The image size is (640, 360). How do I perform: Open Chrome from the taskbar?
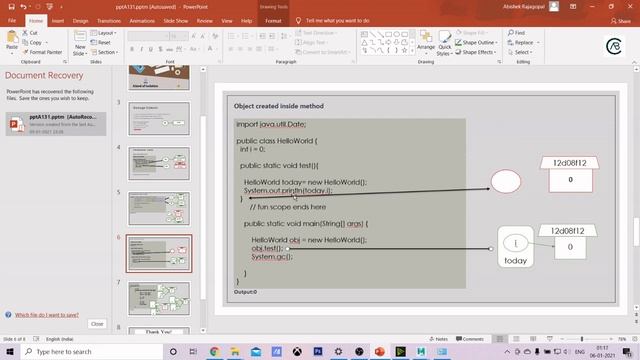point(214,351)
